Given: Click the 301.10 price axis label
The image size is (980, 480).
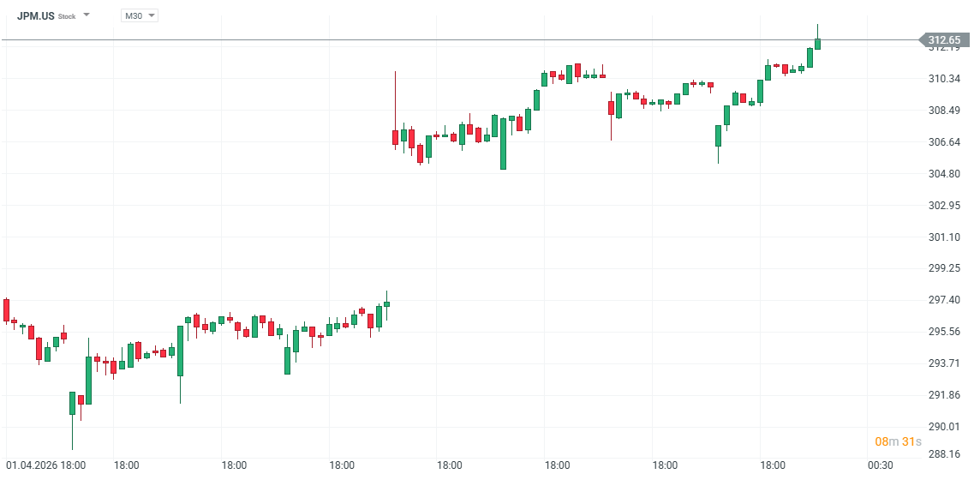Looking at the screenshot, I should click(x=943, y=237).
